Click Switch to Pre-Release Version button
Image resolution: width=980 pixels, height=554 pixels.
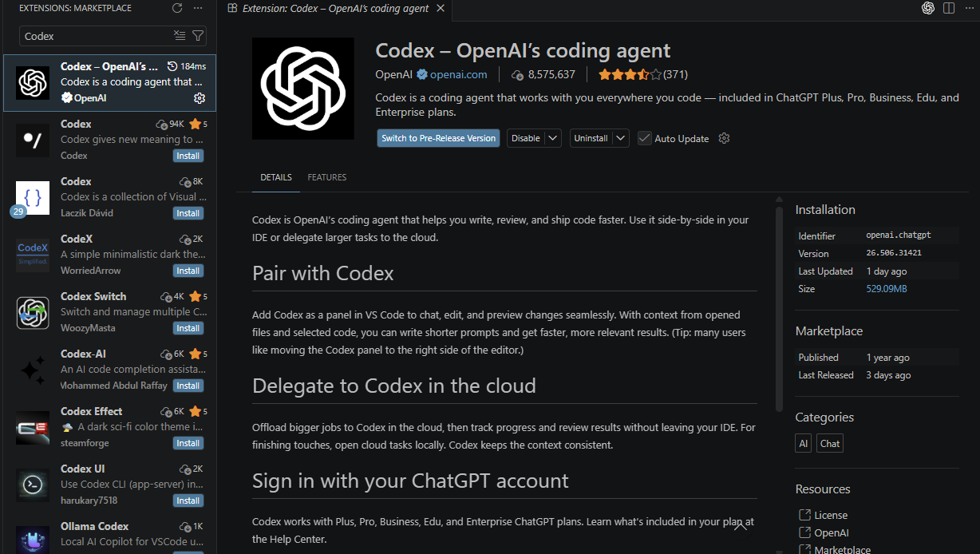click(x=439, y=138)
